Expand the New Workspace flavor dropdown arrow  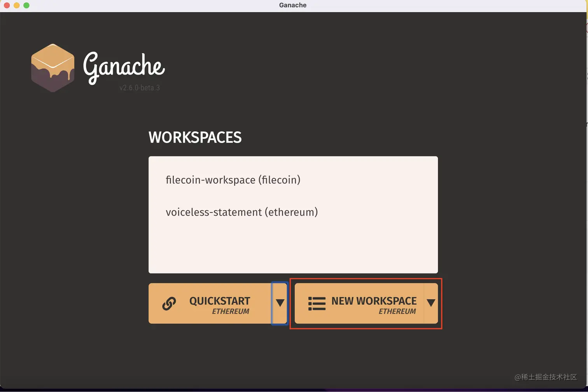click(x=431, y=303)
